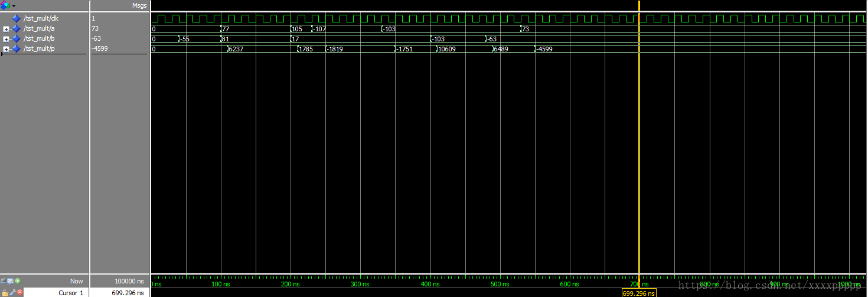The height and width of the screenshot is (297, 868).
Task: Click the Cursor 1 time 699.296 ns field
Action: [x=119, y=293]
